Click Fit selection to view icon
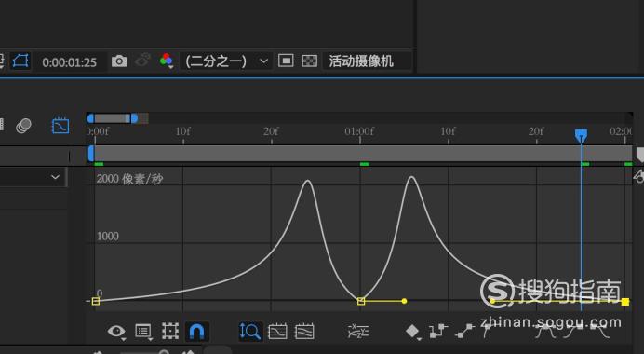This screenshot has height=354, width=644. tap(277, 332)
